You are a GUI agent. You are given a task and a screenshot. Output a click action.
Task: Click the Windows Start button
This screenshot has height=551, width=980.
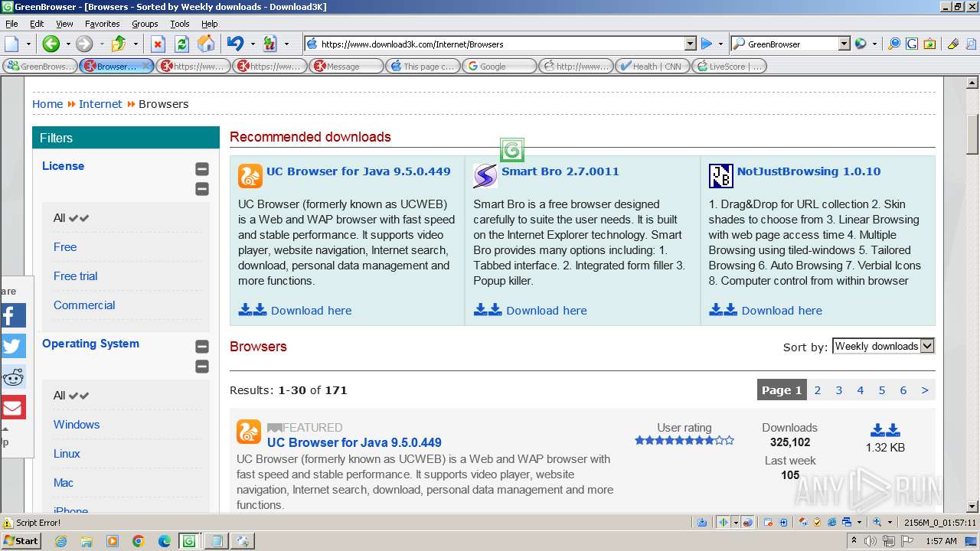click(21, 541)
